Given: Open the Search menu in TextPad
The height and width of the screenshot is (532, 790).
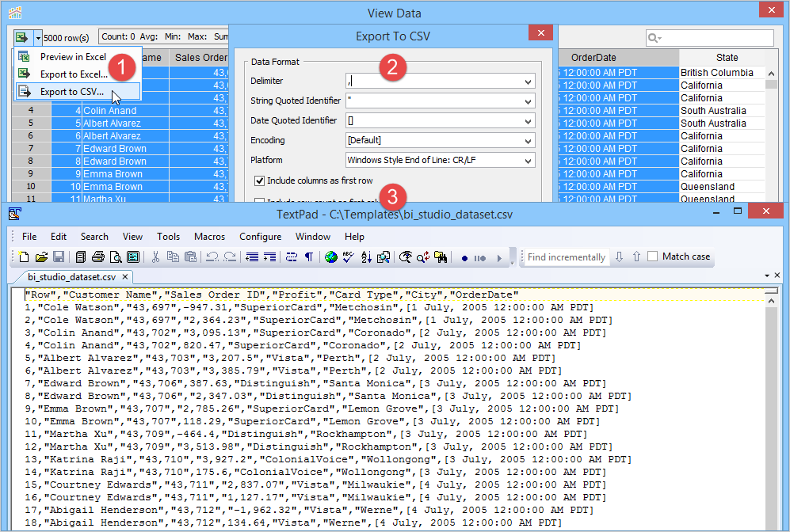Looking at the screenshot, I should (94, 237).
